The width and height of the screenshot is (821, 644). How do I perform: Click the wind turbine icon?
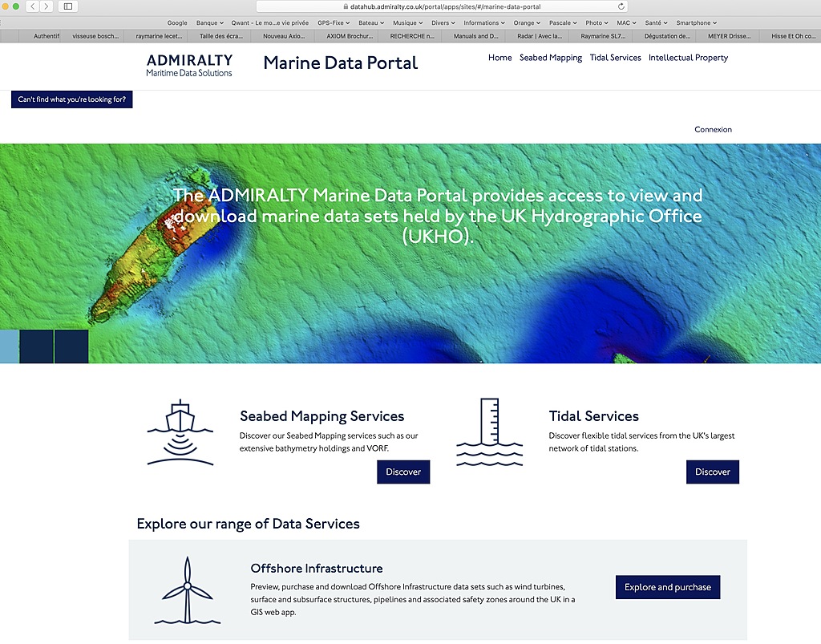188,590
